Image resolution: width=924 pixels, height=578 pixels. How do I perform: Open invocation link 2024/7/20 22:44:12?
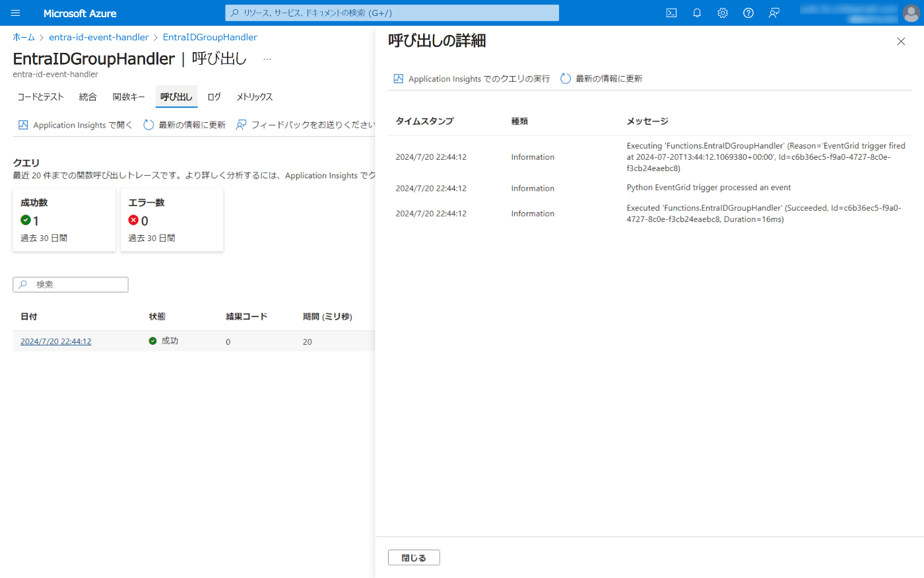pos(56,342)
